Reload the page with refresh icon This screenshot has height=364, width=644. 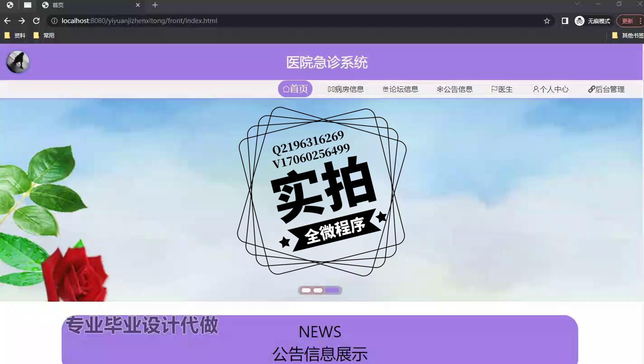point(36,21)
